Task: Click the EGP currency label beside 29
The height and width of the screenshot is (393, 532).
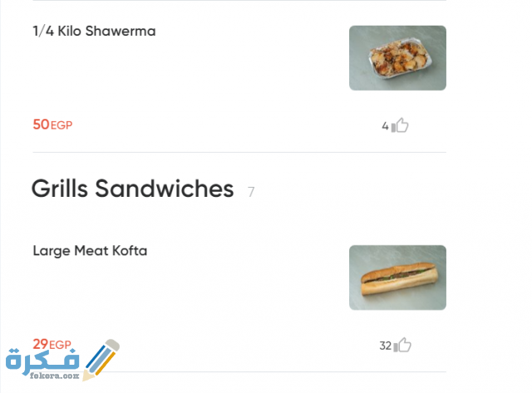Action: (x=61, y=345)
